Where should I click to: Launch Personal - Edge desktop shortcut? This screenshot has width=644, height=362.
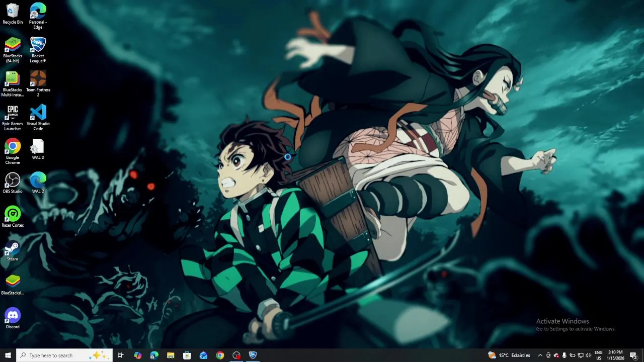pyautogui.click(x=38, y=16)
